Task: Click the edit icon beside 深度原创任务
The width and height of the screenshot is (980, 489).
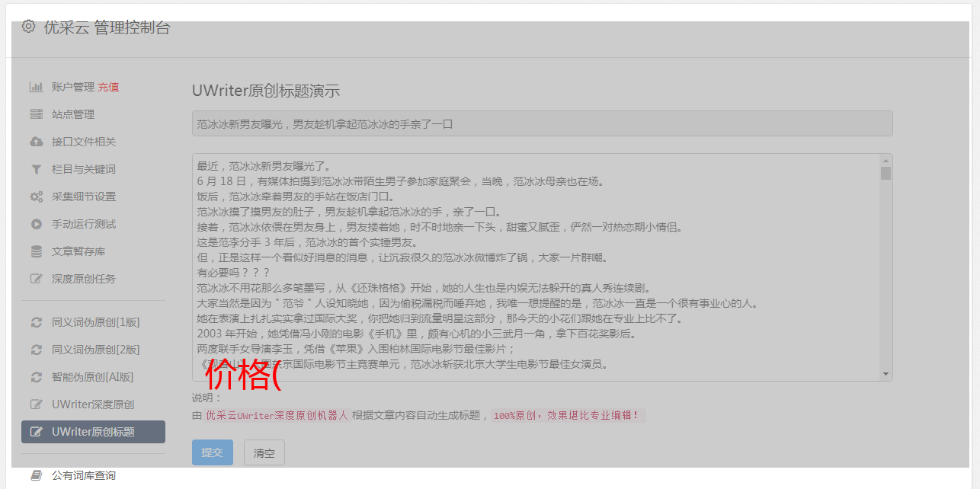Action: [36, 279]
